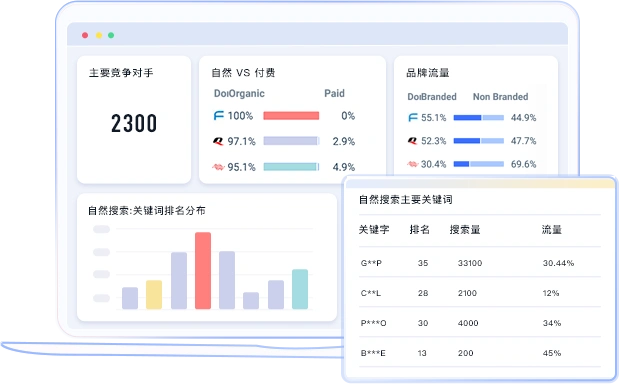619x384 pixels.
Task: Click rank 13 in B***E row
Action: click(422, 353)
